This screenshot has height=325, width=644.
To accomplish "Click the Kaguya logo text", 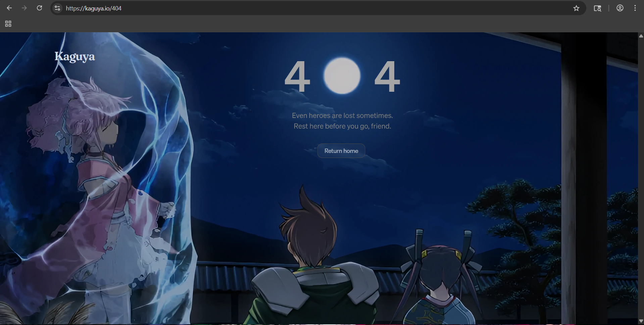I will pos(75,56).
